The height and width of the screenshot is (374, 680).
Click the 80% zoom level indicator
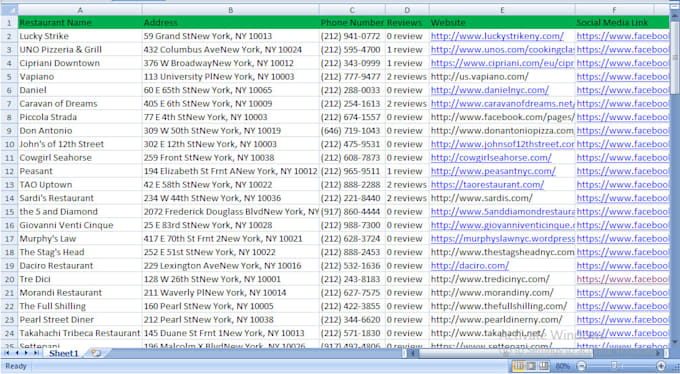[x=563, y=366]
